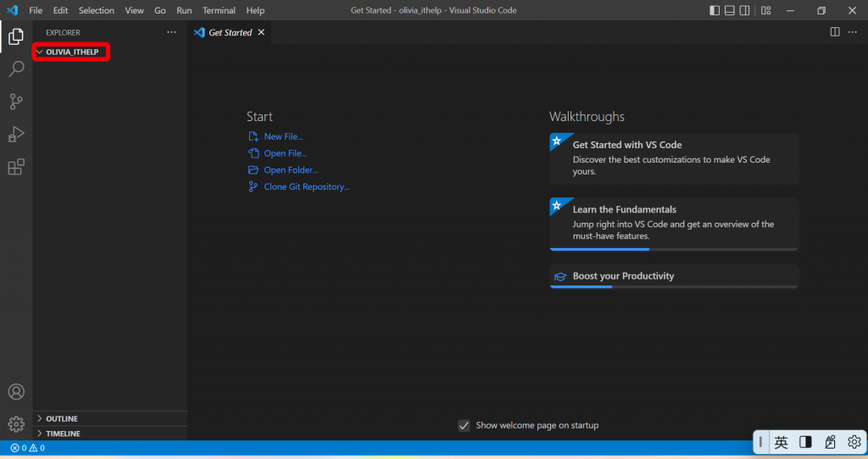Open the Search view in activity bar
The image size is (868, 459).
coord(16,69)
